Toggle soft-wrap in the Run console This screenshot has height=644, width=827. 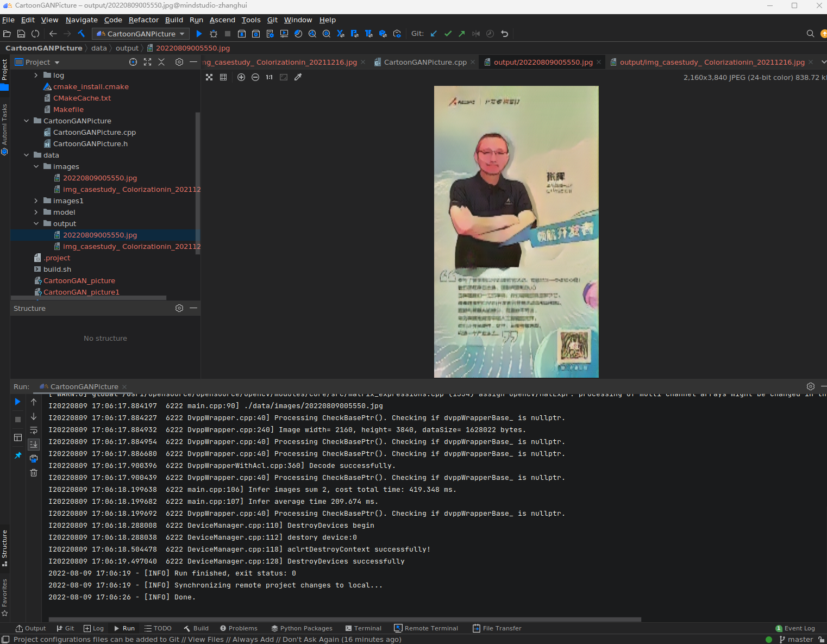tap(34, 430)
